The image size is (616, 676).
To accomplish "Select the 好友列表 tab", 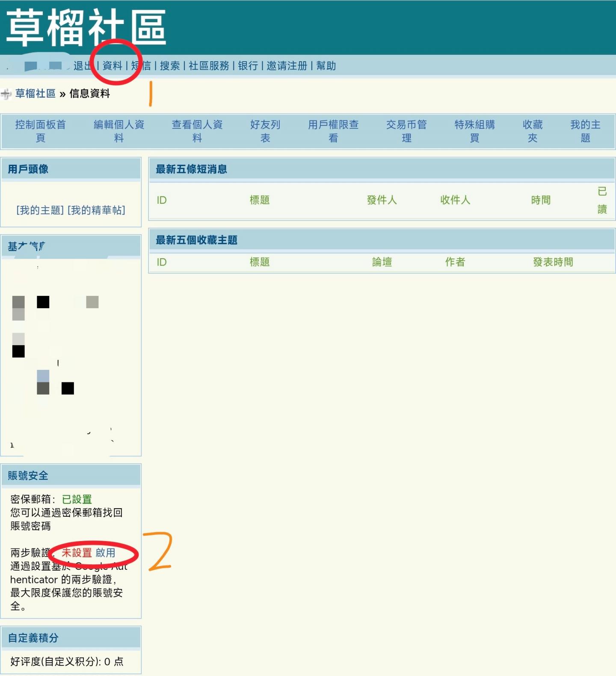I will click(x=265, y=131).
